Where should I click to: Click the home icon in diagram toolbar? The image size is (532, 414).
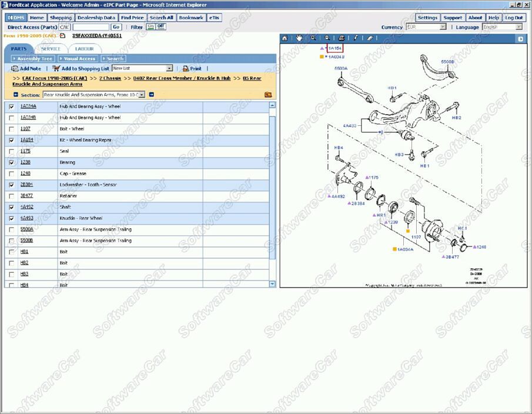pos(285,38)
